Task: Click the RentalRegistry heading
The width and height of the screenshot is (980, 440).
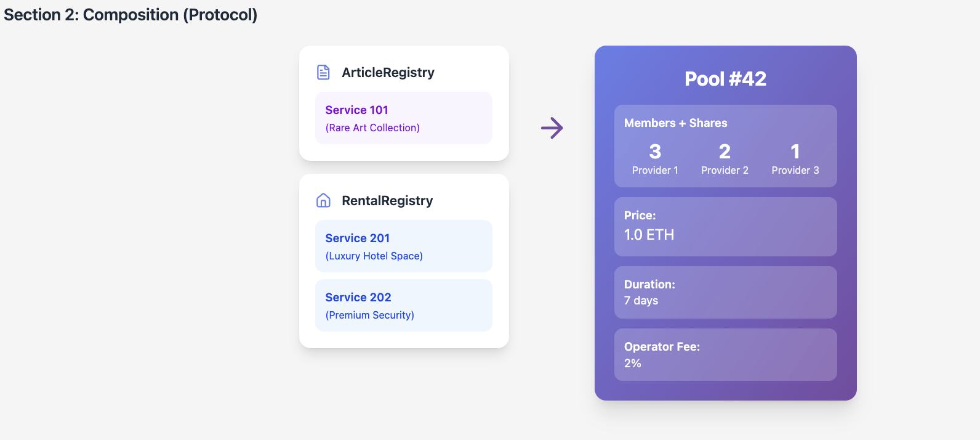Action: [387, 200]
